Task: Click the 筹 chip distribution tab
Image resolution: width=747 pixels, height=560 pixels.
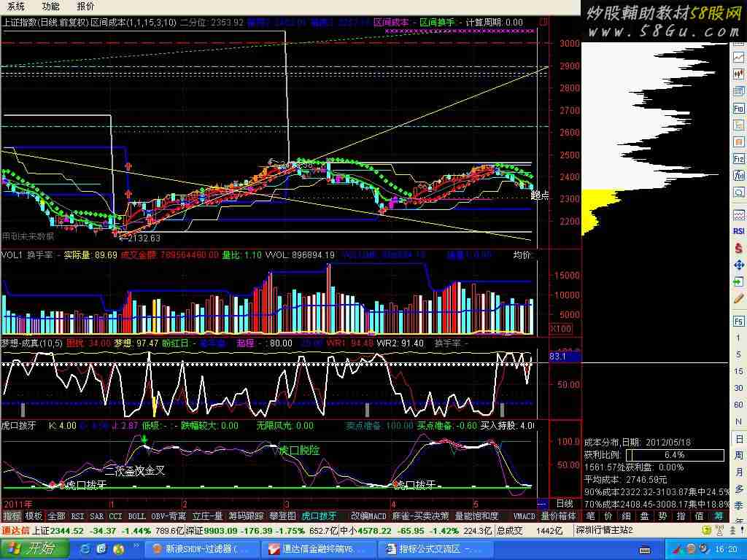Action: (718, 516)
